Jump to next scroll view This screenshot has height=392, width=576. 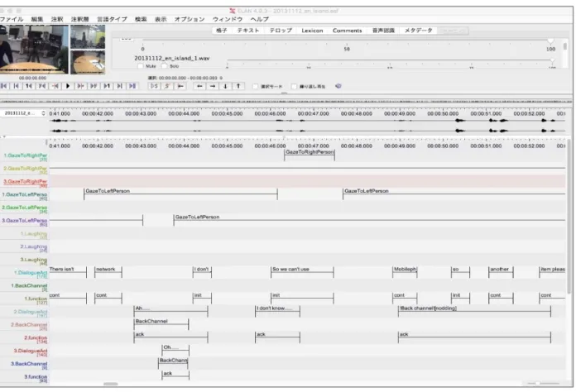pyautogui.click(x=119, y=86)
